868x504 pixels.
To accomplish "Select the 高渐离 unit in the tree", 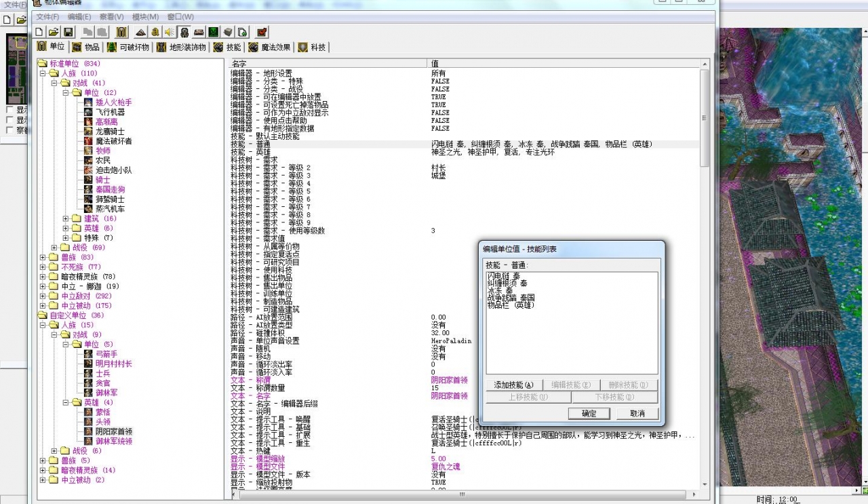I will [106, 121].
